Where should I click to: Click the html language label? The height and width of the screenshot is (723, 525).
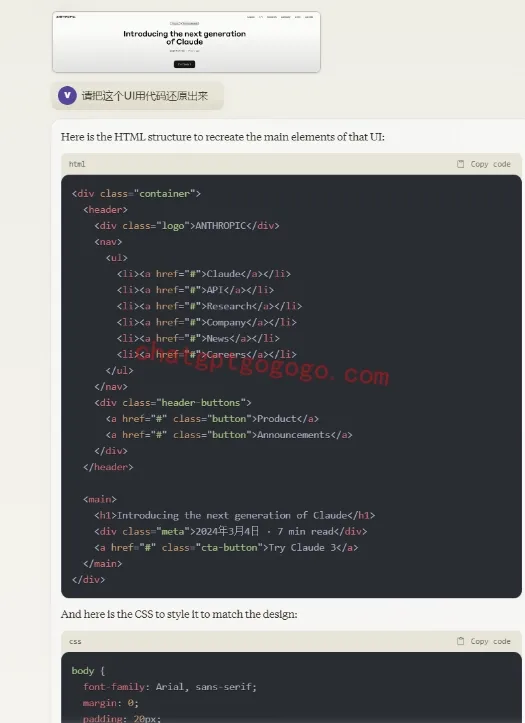77,164
